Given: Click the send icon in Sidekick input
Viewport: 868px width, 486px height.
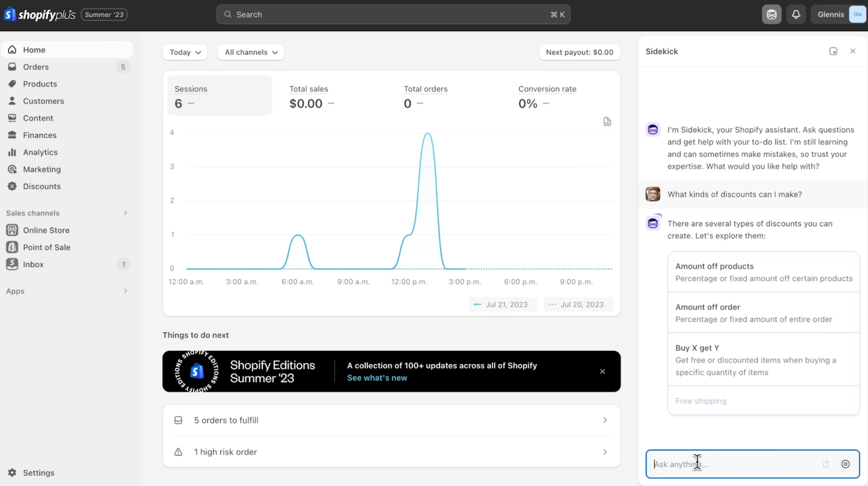Looking at the screenshot, I should [x=845, y=464].
